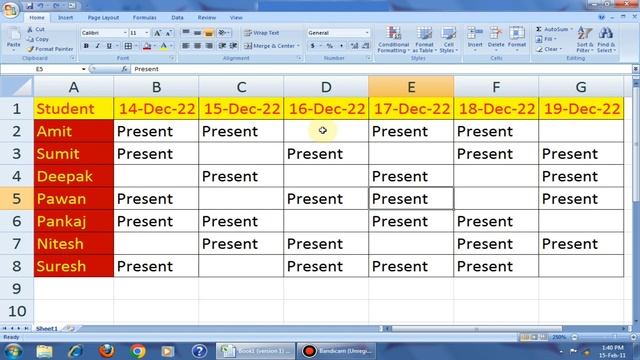Image resolution: width=640 pixels, height=360 pixels.
Task: Apply Comma Style
Action: tap(342, 46)
